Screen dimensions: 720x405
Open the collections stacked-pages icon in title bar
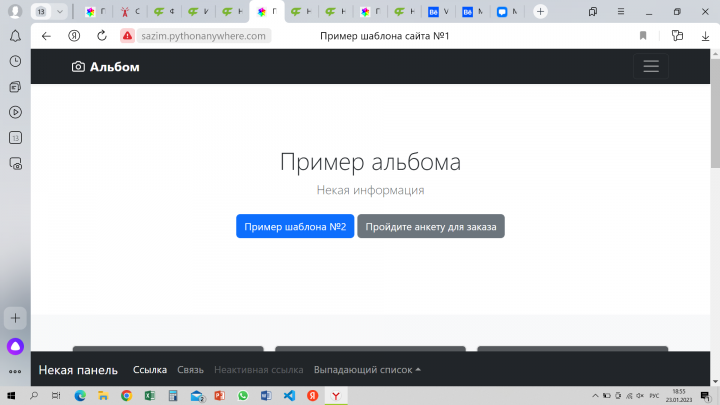pos(593,11)
